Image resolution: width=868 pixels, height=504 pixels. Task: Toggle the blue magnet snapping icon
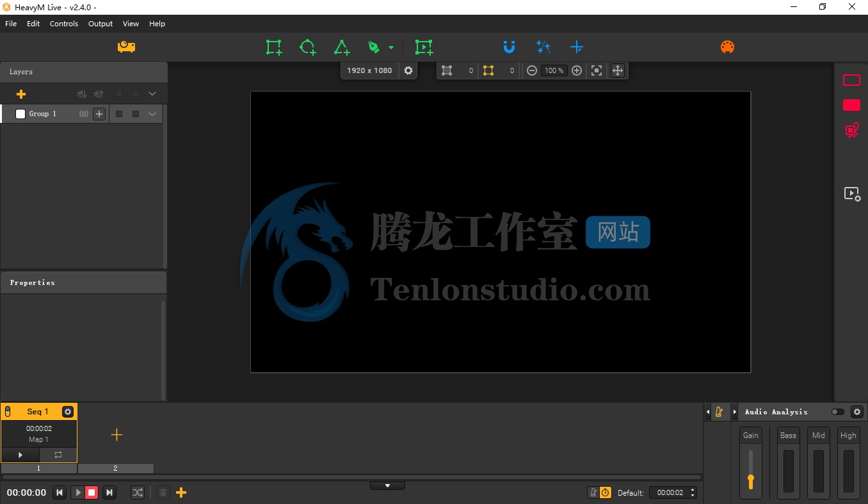point(509,47)
